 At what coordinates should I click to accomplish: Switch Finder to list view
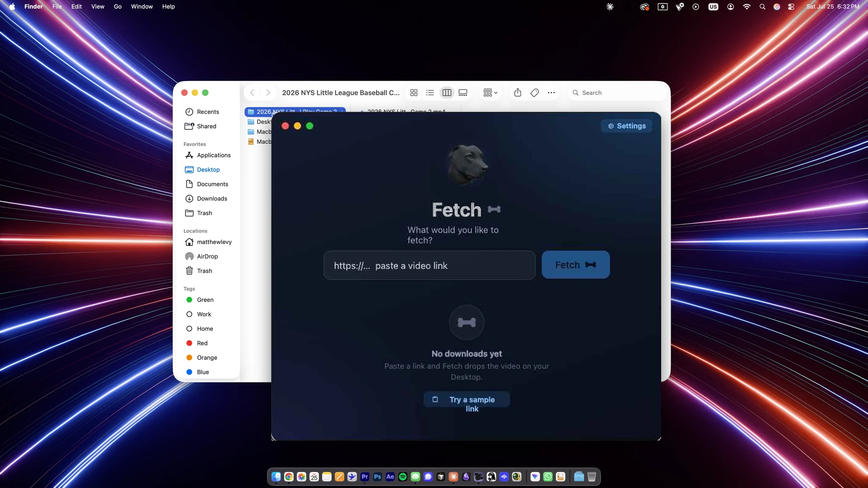(430, 93)
